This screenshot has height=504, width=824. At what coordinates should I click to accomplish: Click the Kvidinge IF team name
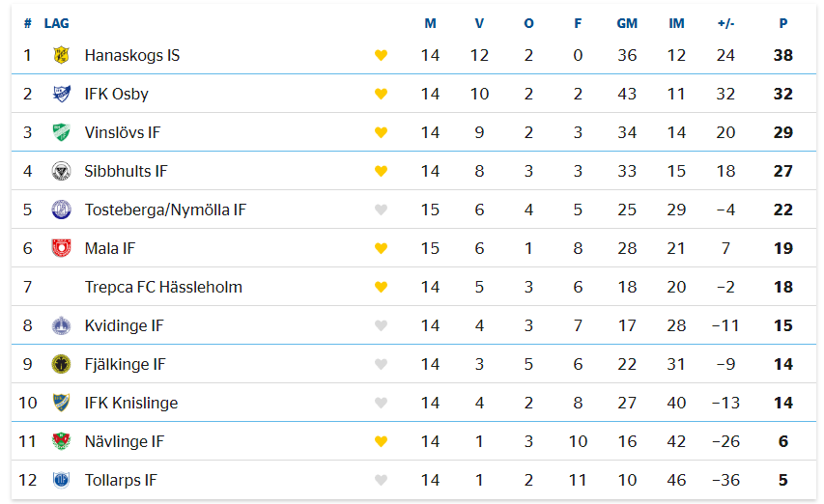tap(124, 326)
